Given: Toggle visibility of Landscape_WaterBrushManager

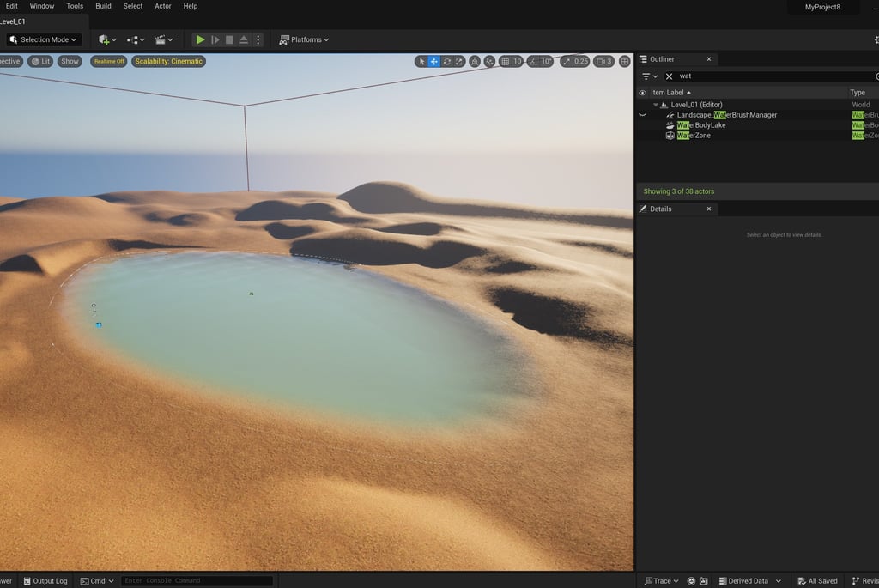Looking at the screenshot, I should [642, 115].
